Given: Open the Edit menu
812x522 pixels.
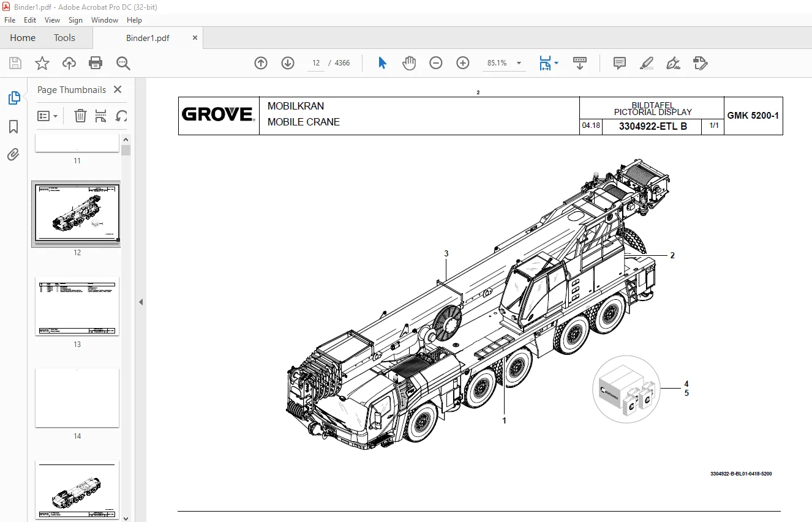Looking at the screenshot, I should (x=30, y=20).
